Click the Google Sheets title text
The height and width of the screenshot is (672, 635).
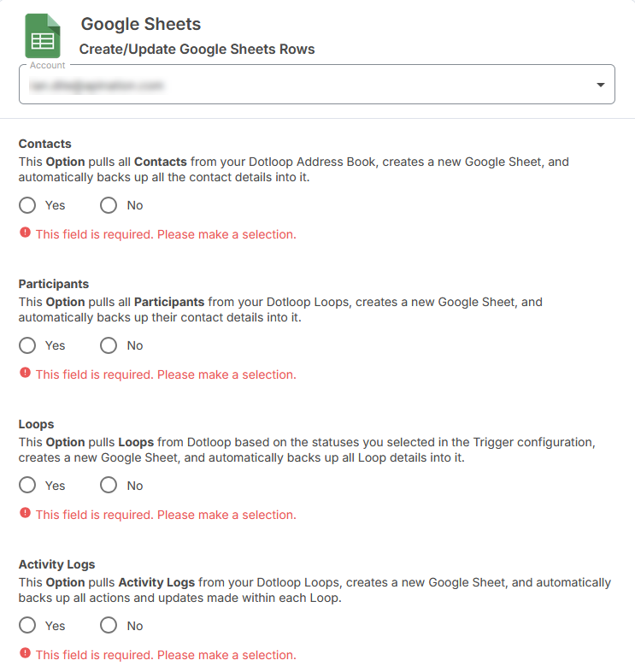(141, 25)
